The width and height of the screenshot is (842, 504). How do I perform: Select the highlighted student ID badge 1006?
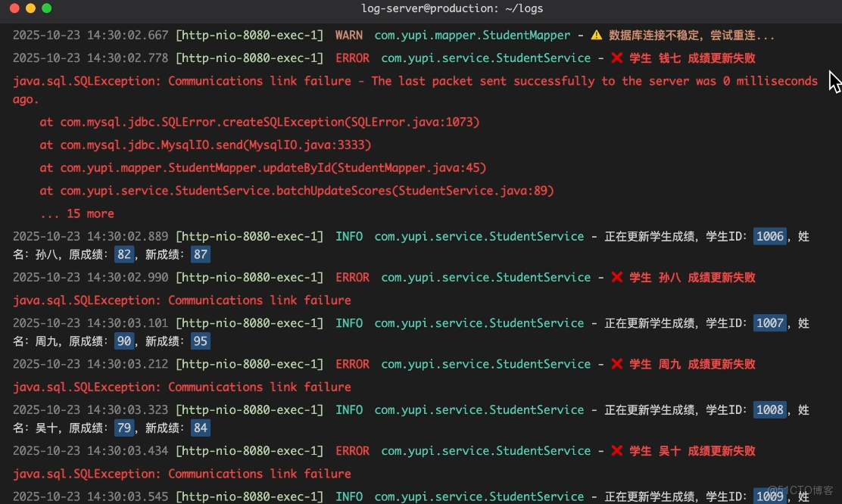(770, 236)
